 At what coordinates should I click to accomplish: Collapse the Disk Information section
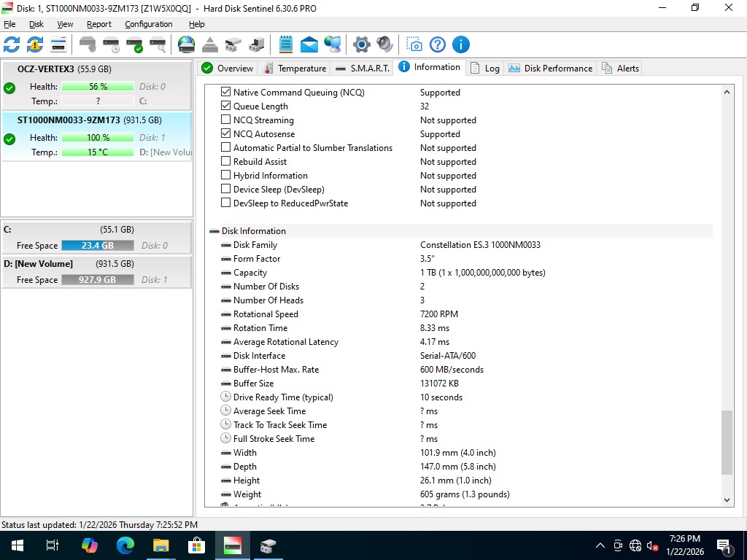[x=214, y=231]
